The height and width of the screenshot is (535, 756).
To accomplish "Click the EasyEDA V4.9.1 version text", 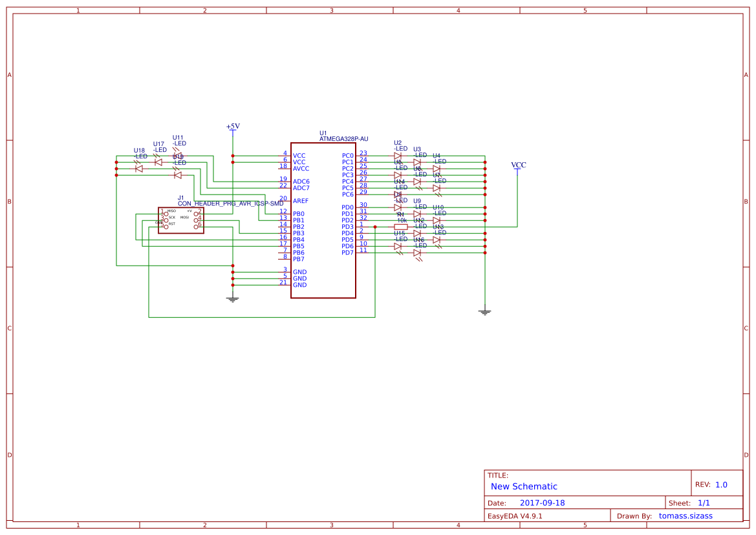I will [x=515, y=516].
